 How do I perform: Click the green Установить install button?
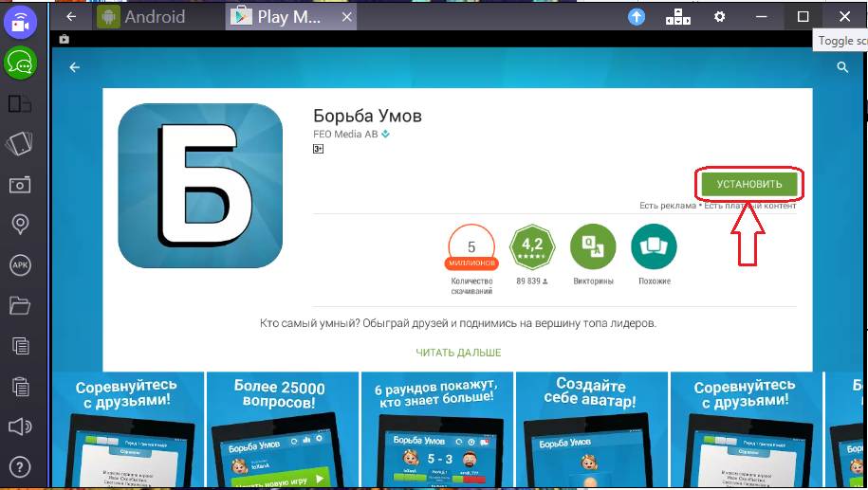[x=749, y=184]
